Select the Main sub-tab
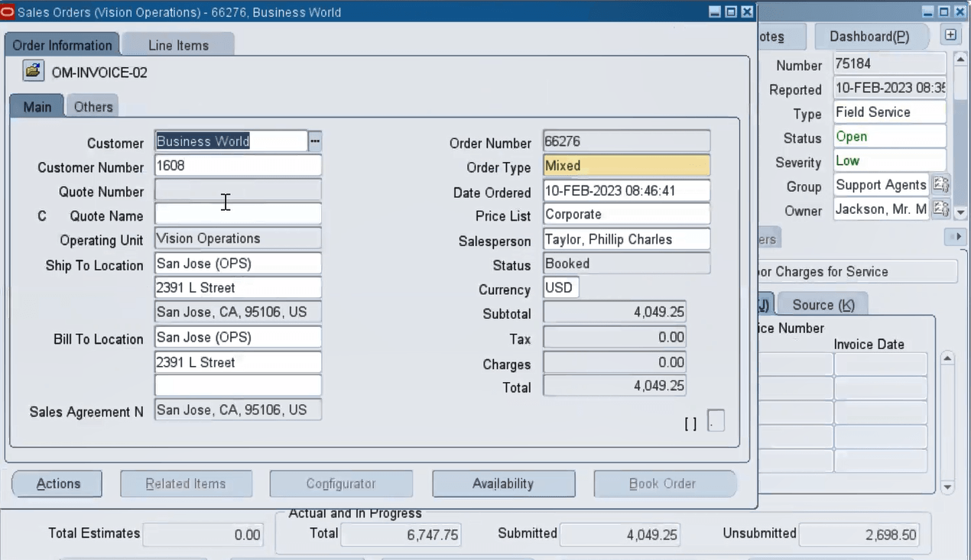This screenshot has width=971, height=560. click(37, 107)
